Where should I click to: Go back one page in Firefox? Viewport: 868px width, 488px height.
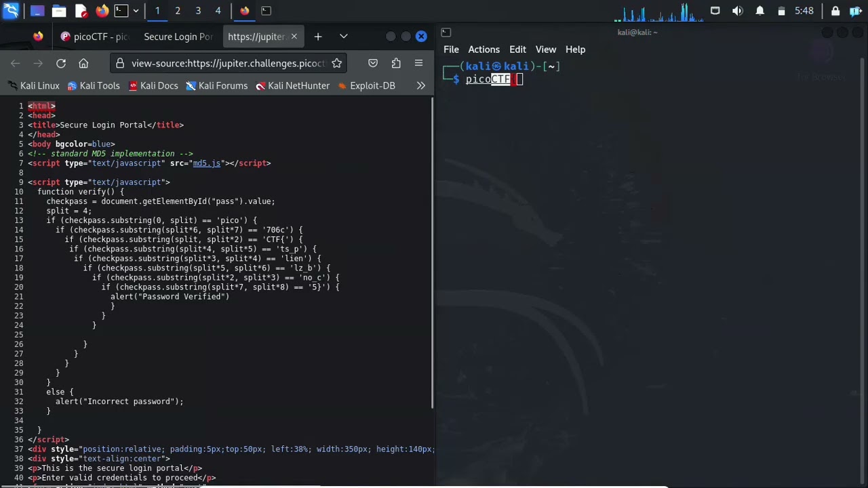[16, 63]
